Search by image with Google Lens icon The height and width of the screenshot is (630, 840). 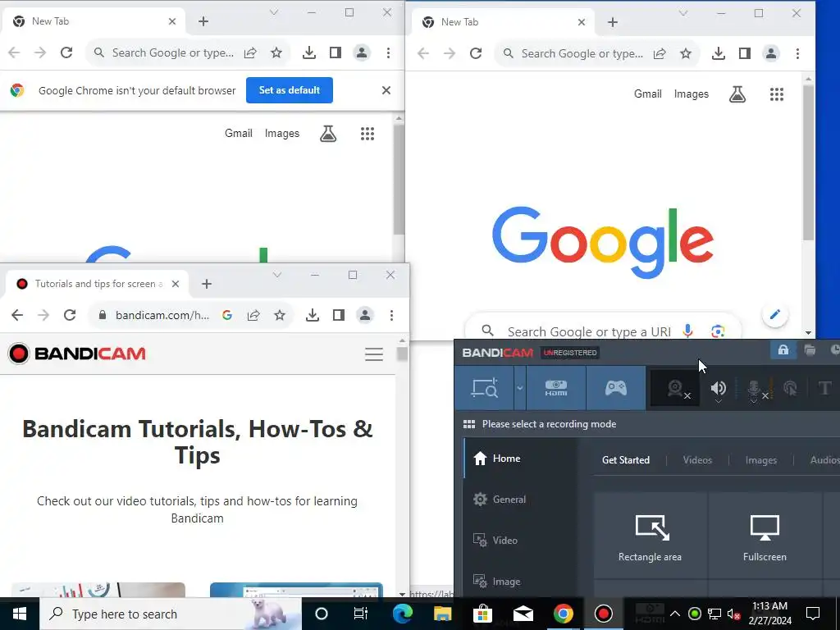[718, 331]
